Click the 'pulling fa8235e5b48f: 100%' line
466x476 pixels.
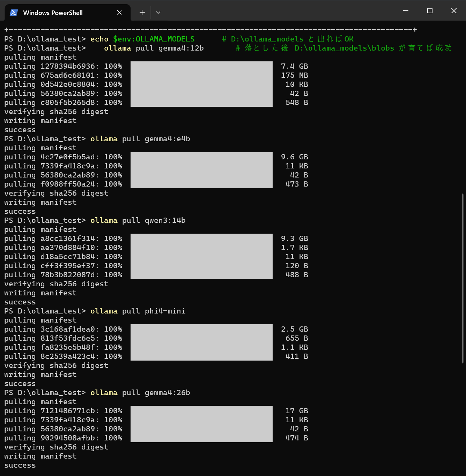coord(63,347)
